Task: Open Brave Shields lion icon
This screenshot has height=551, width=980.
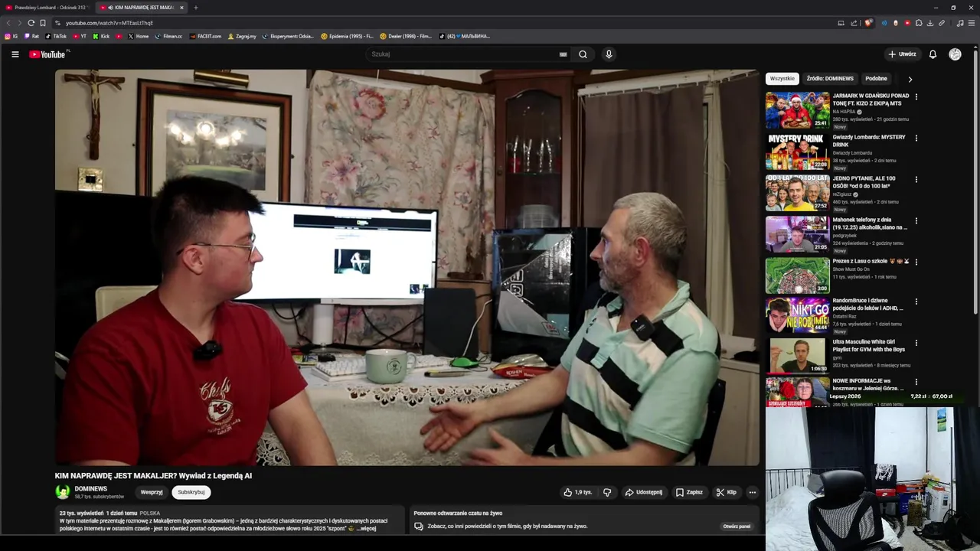Action: tap(868, 23)
